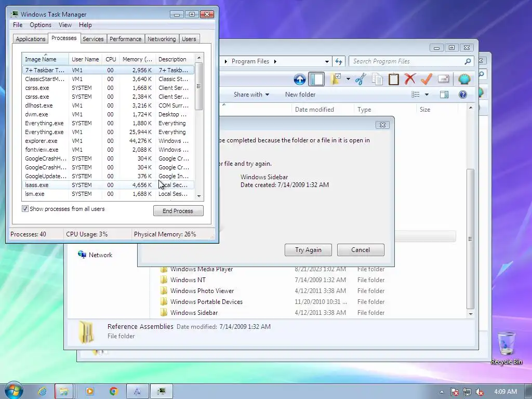The width and height of the screenshot is (532, 399).
Task: Click the email envelope icon in Explorer toolbar
Action: (444, 79)
